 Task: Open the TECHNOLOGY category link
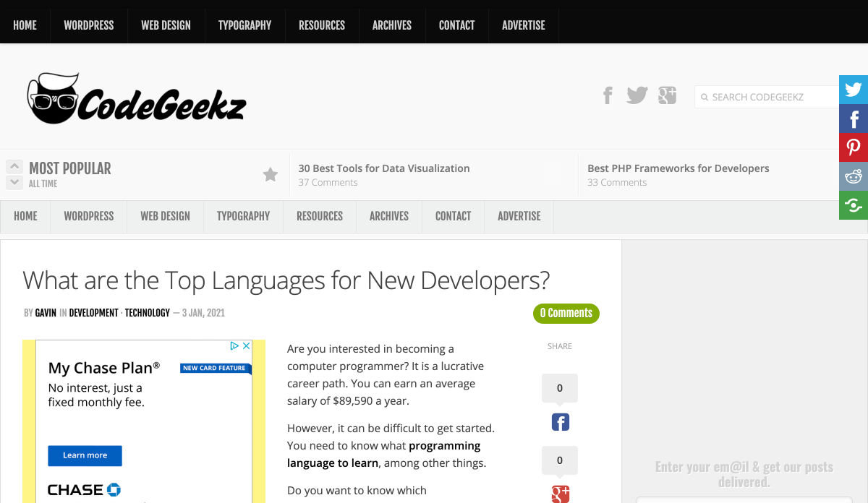(148, 313)
